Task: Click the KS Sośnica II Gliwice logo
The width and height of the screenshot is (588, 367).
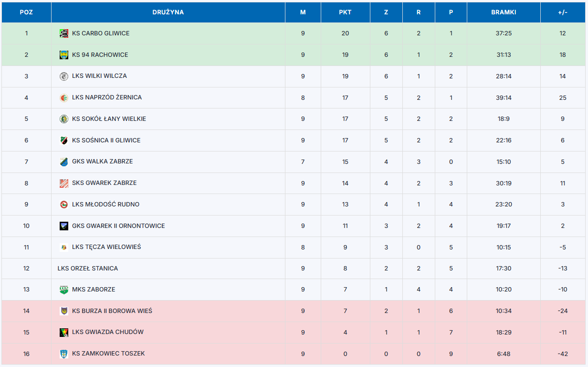Action: (64, 140)
